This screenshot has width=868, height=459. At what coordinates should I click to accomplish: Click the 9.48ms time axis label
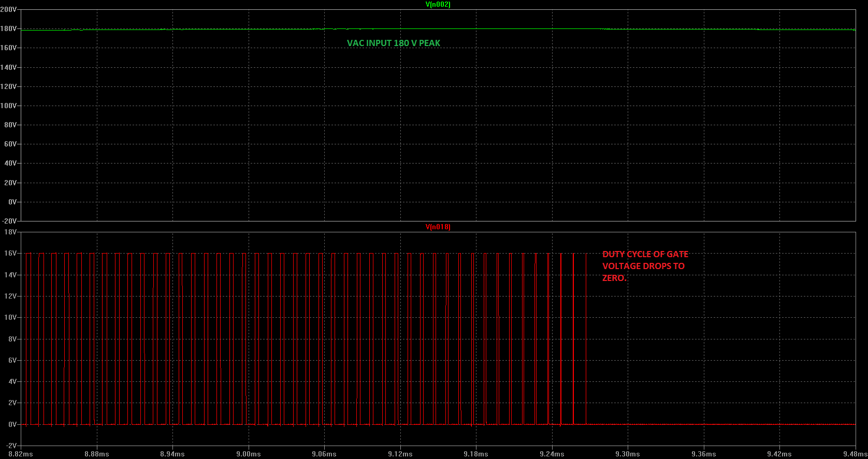[x=855, y=454]
